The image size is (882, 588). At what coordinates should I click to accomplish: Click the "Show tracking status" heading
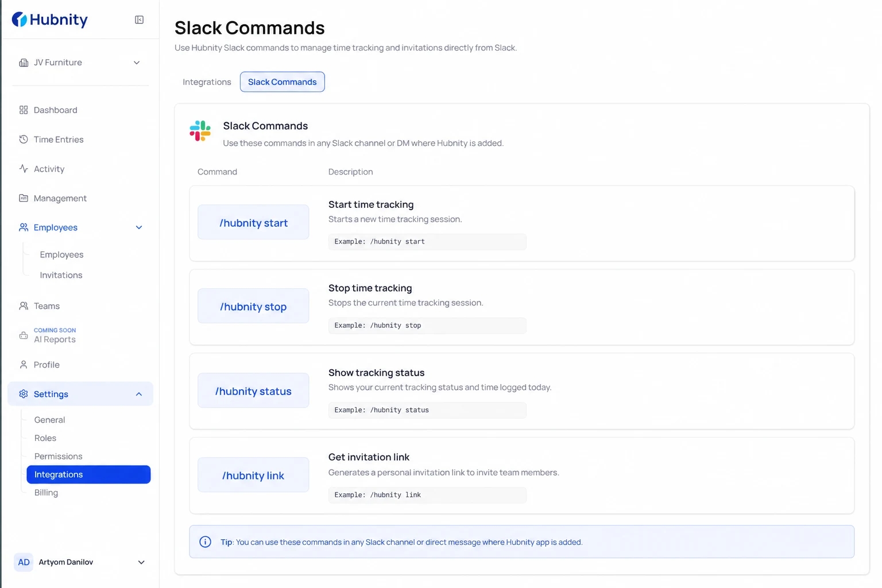(377, 373)
